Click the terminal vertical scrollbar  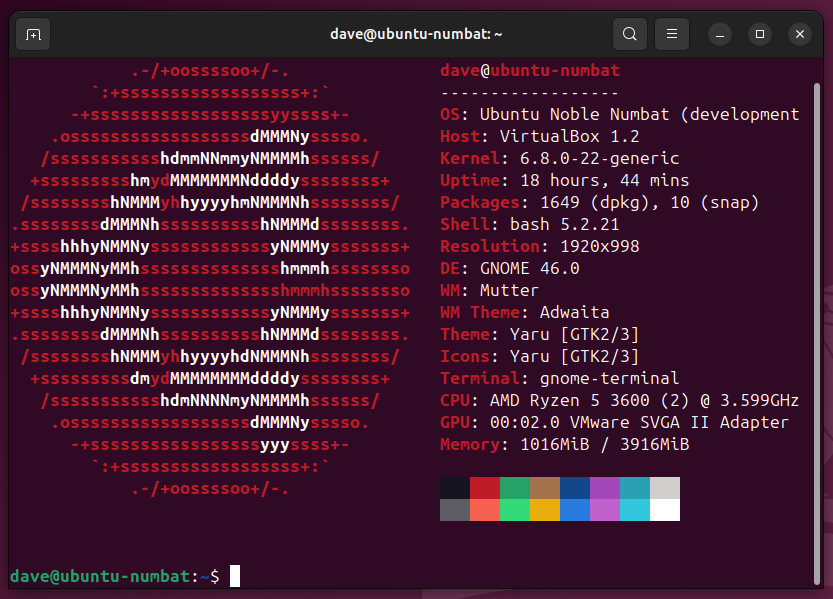click(817, 333)
